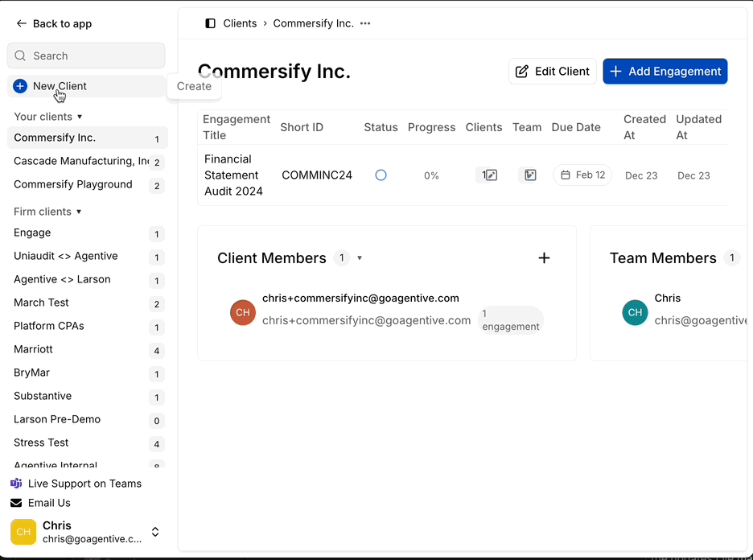753x560 pixels.
Task: Open the three-dot menu beside Commersify Inc. breadcrumb
Action: (x=365, y=23)
